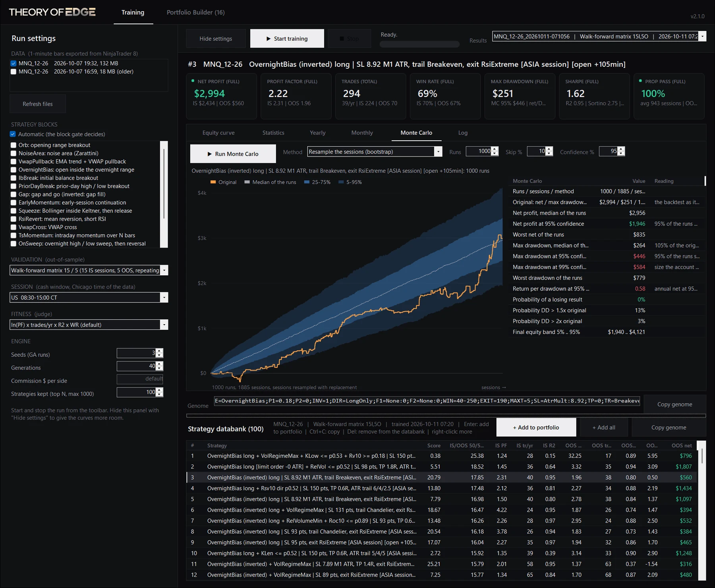The width and height of the screenshot is (715, 588).
Task: Sort the databank by the OOS net column
Action: click(x=681, y=445)
